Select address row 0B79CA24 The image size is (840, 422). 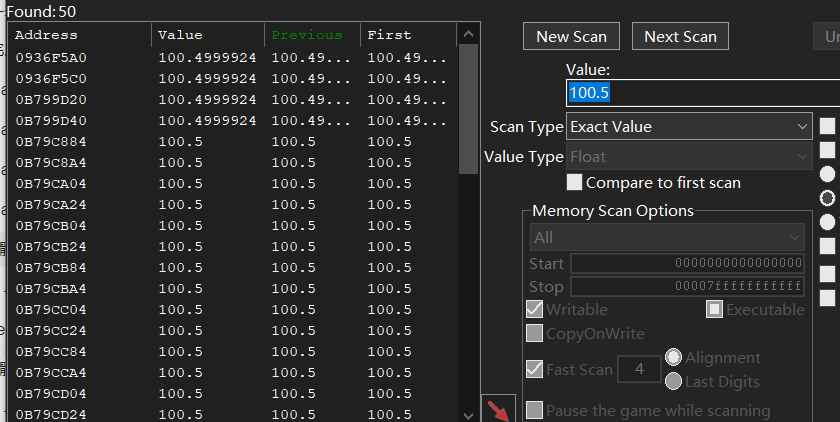click(x=233, y=205)
